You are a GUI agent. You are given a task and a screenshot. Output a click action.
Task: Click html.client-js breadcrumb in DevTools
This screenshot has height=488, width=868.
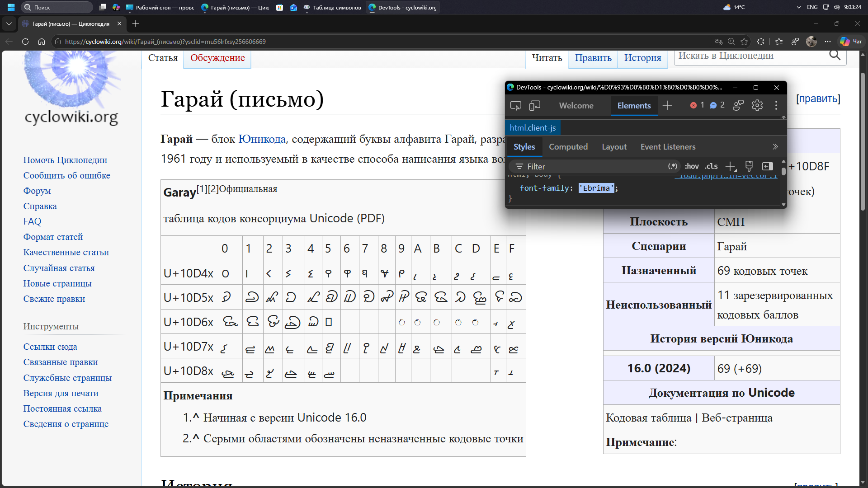[533, 128]
